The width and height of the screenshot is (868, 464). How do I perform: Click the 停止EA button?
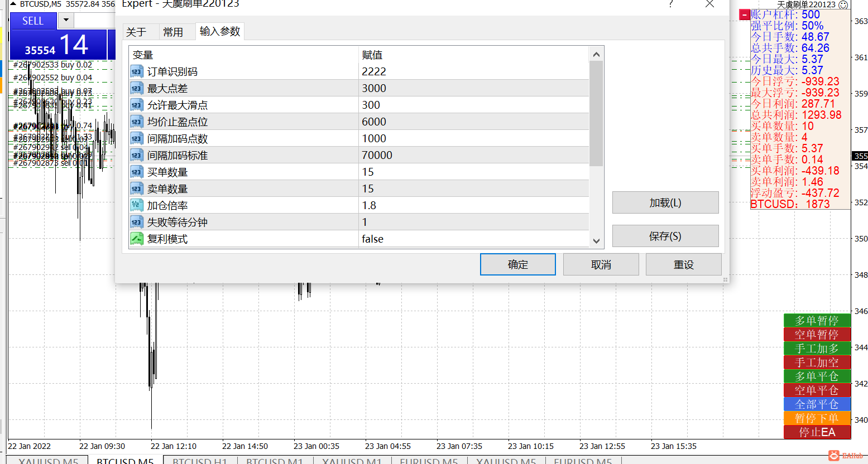click(817, 432)
